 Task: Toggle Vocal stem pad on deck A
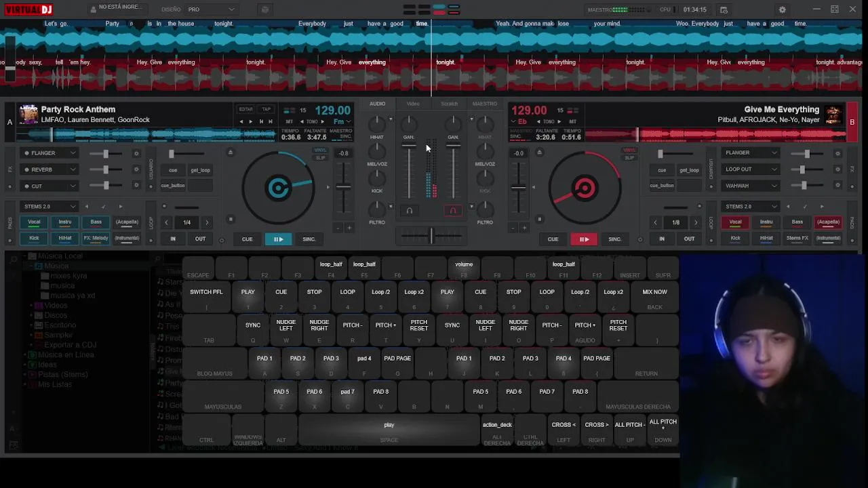tap(34, 222)
